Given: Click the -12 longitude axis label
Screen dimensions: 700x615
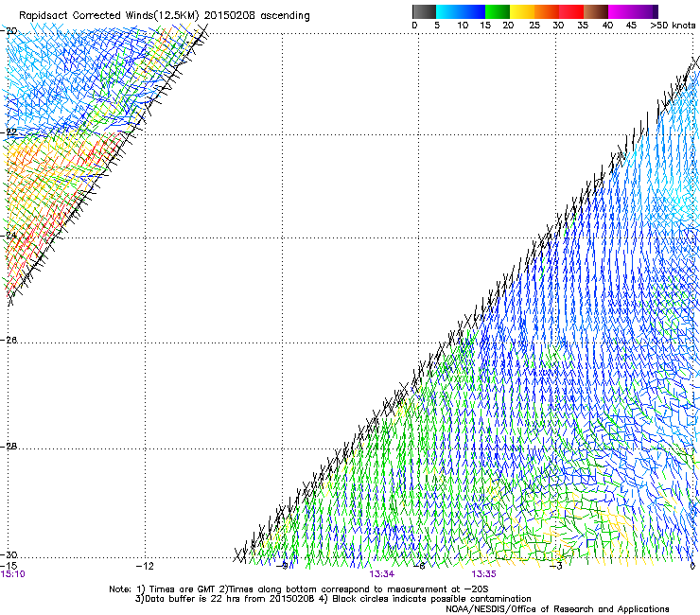Looking at the screenshot, I should [x=145, y=566].
